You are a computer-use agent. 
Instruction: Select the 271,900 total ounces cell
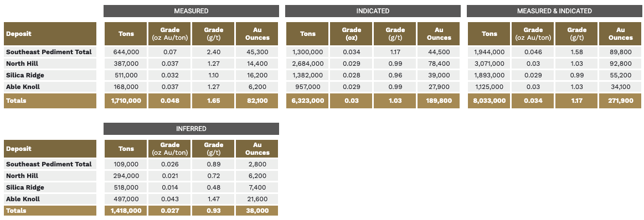621,101
